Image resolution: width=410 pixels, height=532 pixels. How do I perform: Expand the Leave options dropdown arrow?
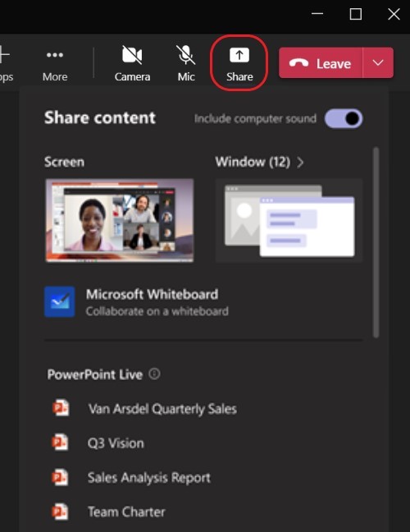[x=378, y=63]
